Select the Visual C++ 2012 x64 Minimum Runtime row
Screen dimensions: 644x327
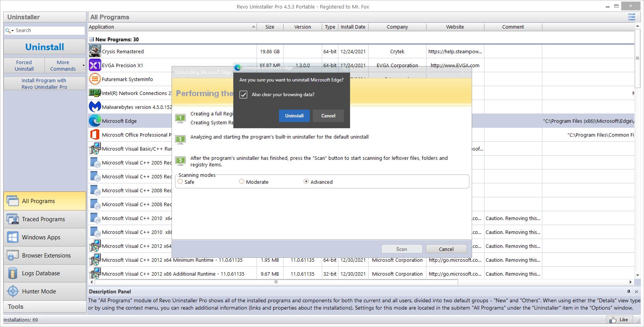(361, 260)
